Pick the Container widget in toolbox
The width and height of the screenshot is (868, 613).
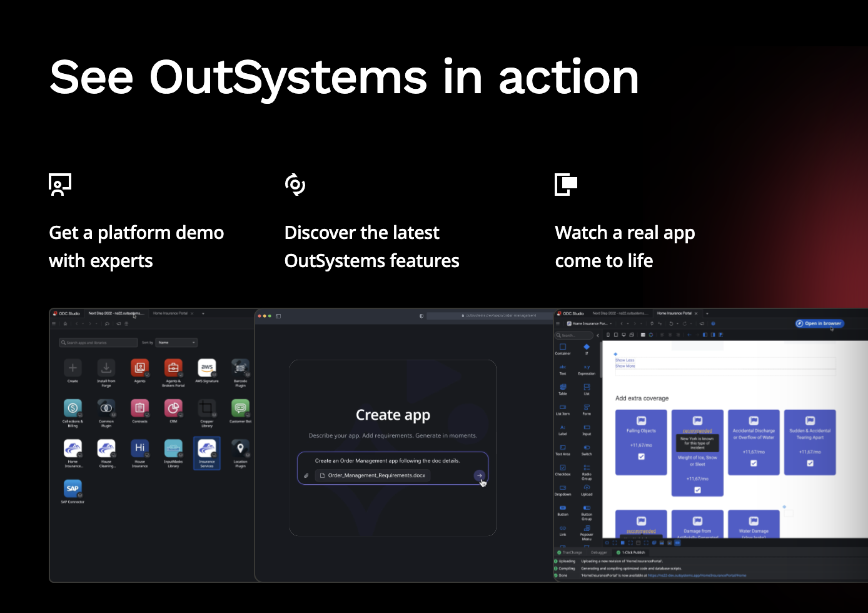563,347
